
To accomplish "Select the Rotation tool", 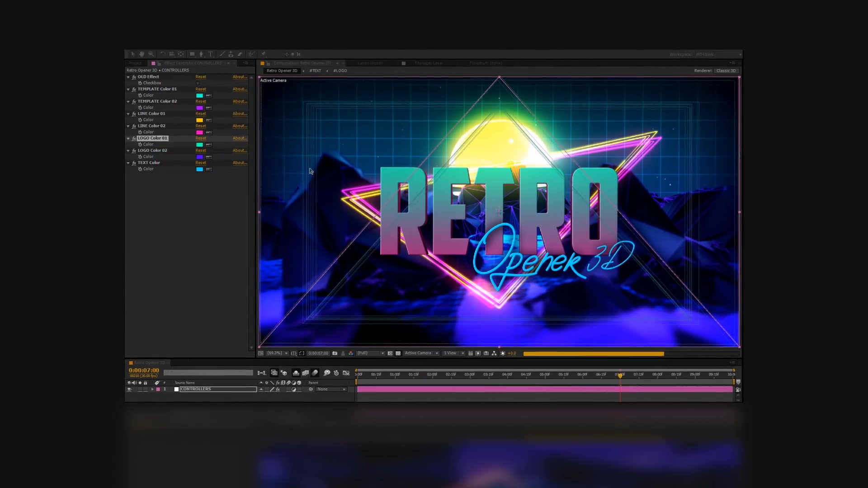I will click(x=163, y=54).
